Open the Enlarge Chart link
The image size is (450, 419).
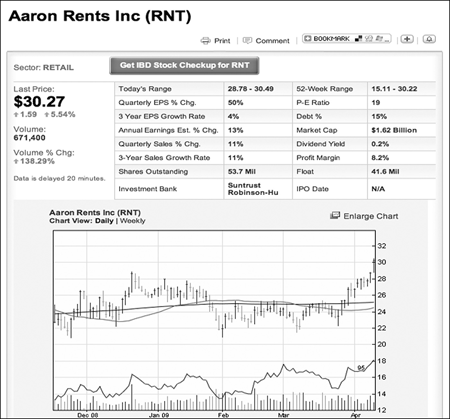[x=371, y=216]
